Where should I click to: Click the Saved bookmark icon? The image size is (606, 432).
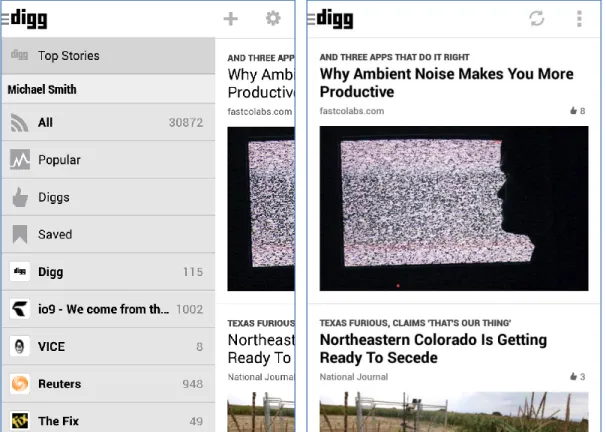point(20,234)
